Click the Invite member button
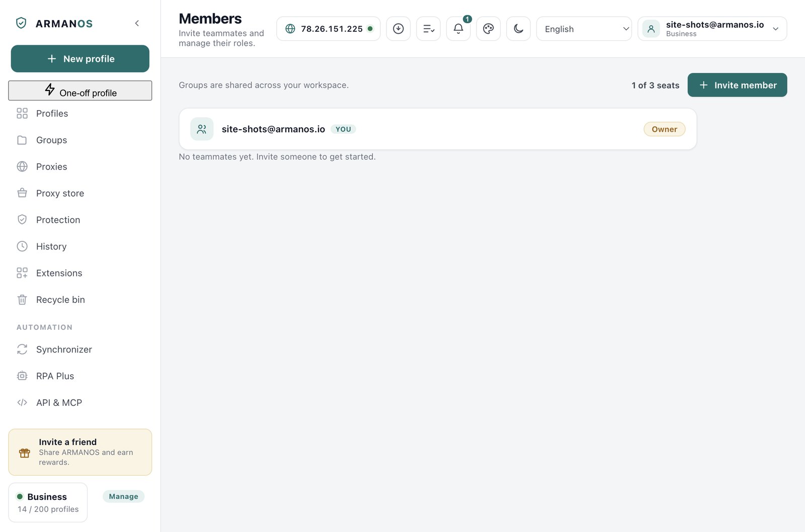The height and width of the screenshot is (532, 805). (738, 85)
